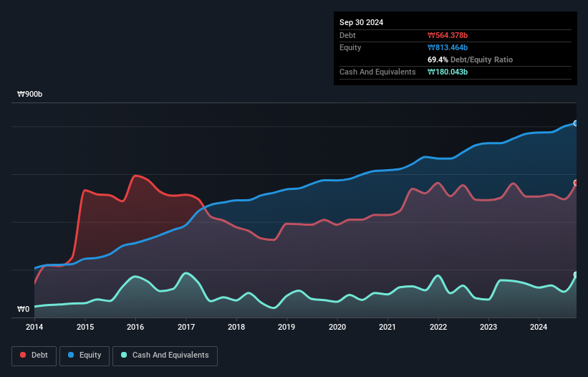Toggle the Equity series legend button
The height and width of the screenshot is (377, 588).
85,355
